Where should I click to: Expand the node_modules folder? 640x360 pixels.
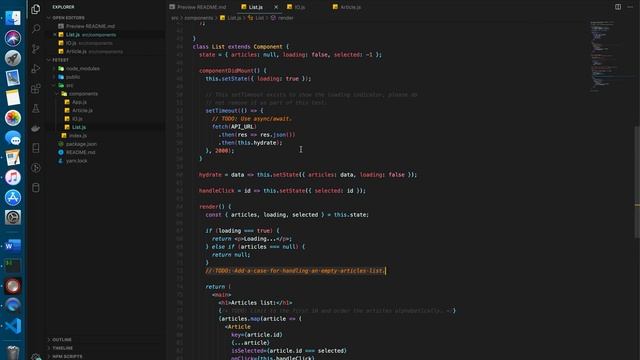point(82,69)
